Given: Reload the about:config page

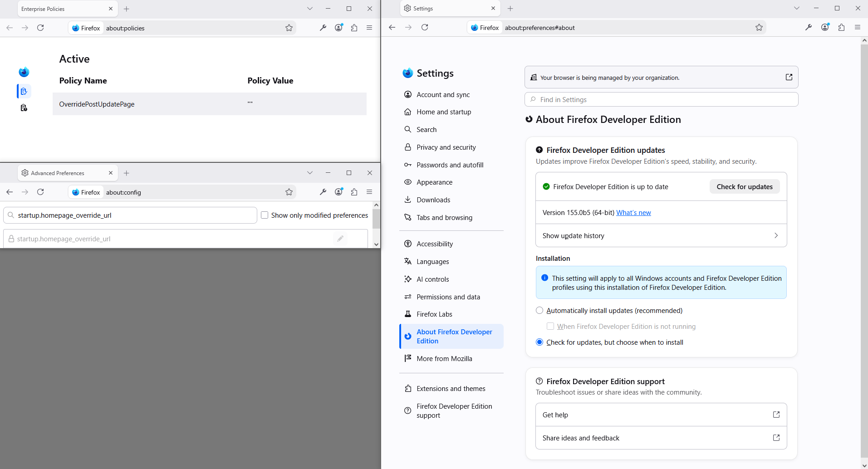Looking at the screenshot, I should coord(40,192).
